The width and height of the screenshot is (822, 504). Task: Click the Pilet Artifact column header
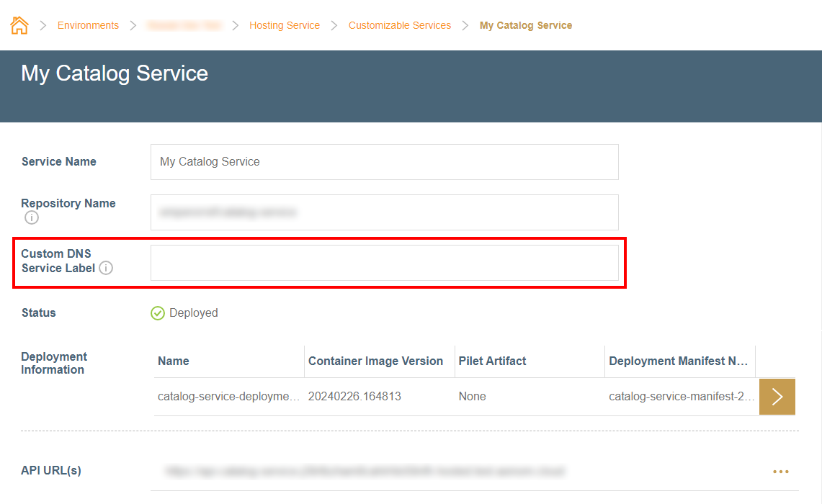492,361
